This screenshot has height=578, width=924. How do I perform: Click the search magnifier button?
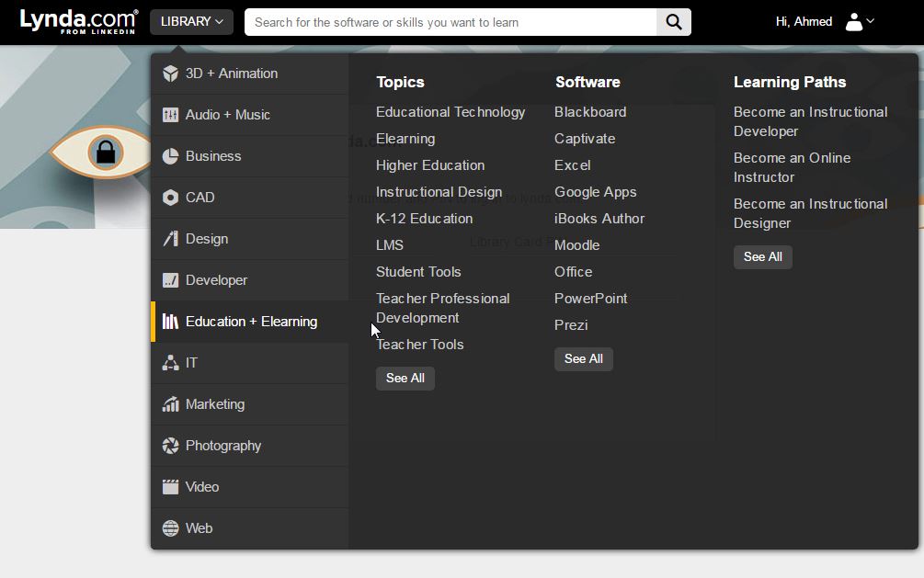pyautogui.click(x=674, y=22)
